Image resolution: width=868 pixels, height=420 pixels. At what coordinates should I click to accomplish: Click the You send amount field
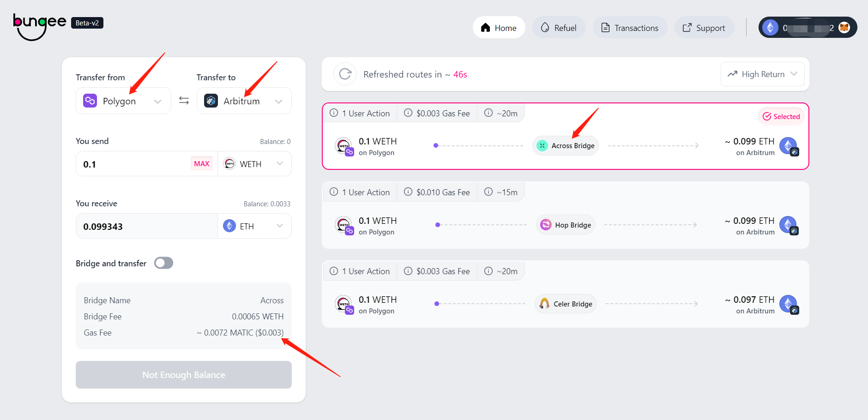pyautogui.click(x=134, y=164)
